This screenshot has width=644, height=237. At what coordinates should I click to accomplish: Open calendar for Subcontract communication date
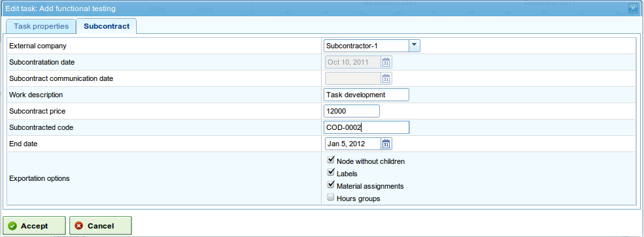[386, 78]
